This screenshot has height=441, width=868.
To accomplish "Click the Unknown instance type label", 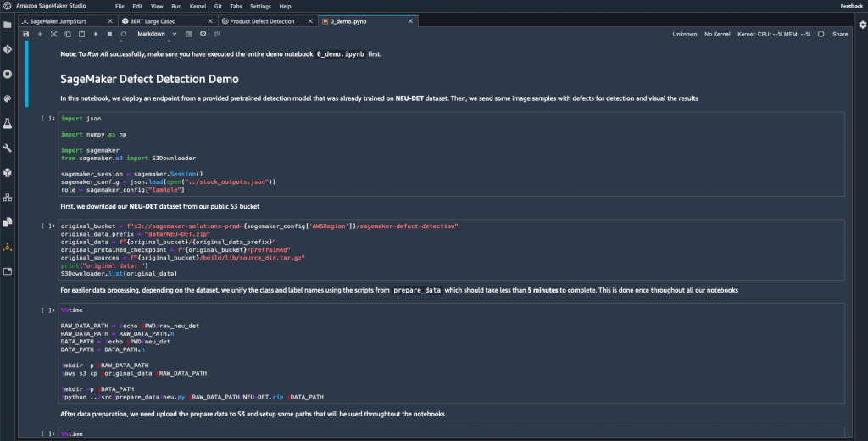I will pyautogui.click(x=685, y=35).
